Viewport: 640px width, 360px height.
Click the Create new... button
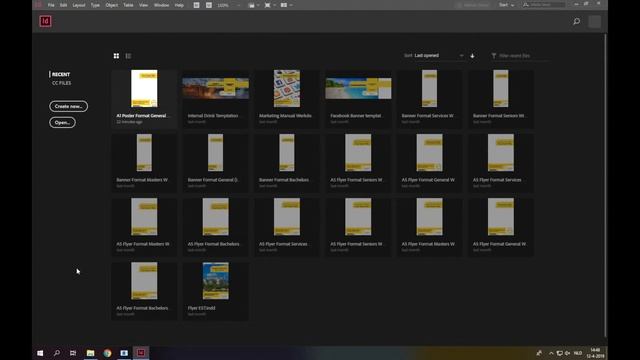click(69, 106)
